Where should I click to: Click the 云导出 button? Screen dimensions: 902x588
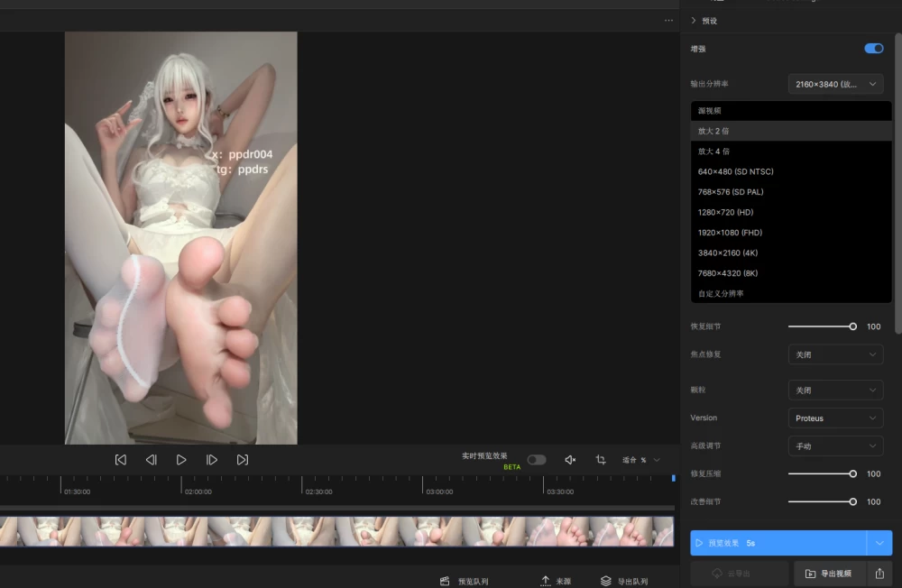click(x=740, y=574)
